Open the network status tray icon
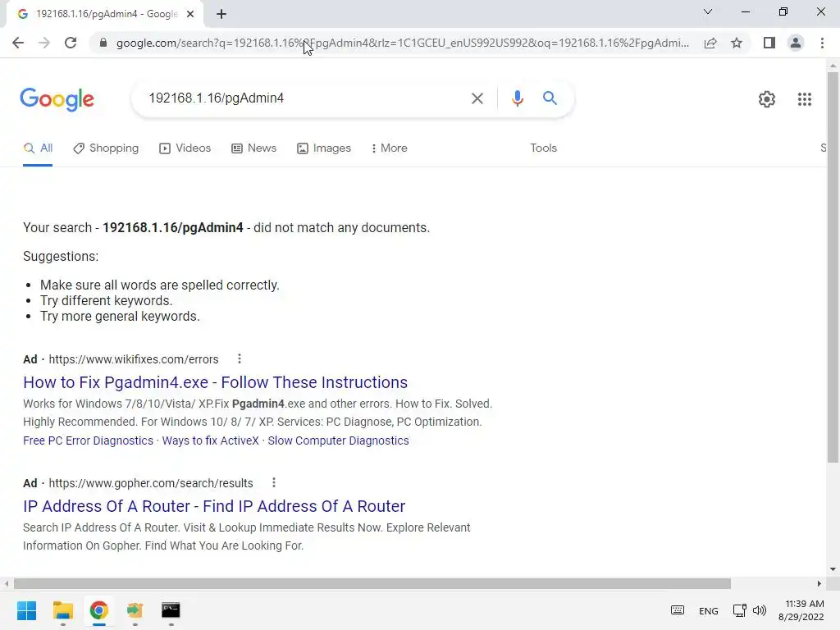 pos(740,610)
